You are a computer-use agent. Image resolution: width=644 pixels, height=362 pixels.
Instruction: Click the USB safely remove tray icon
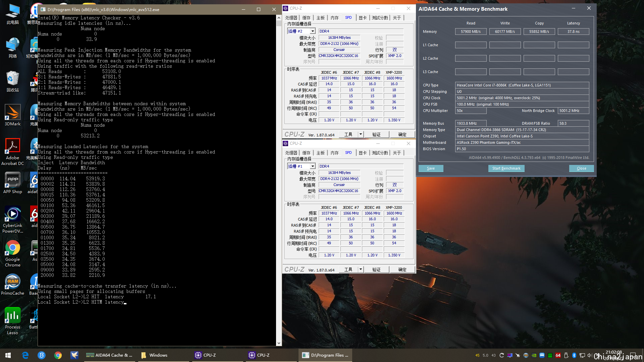(x=566, y=355)
